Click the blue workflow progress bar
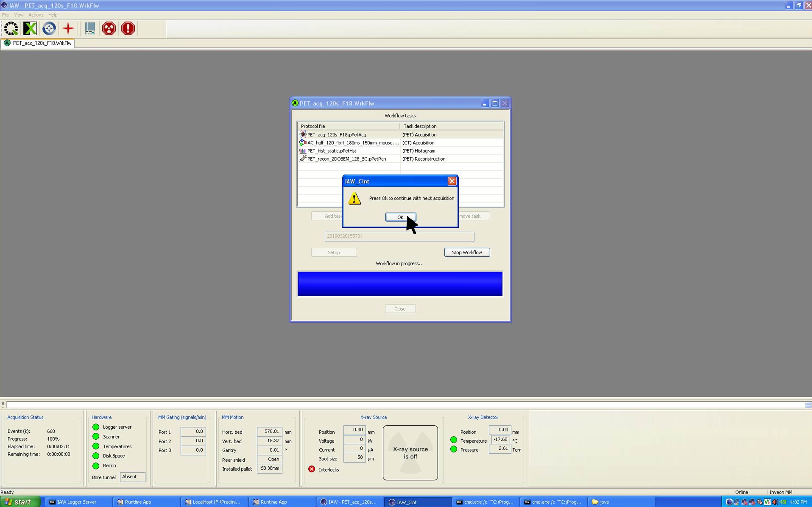 pyautogui.click(x=400, y=284)
